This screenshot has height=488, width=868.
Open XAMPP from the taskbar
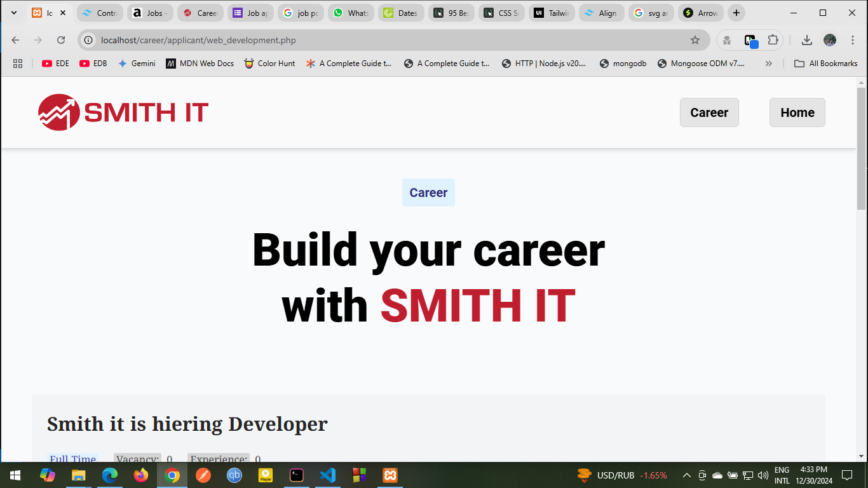click(390, 475)
